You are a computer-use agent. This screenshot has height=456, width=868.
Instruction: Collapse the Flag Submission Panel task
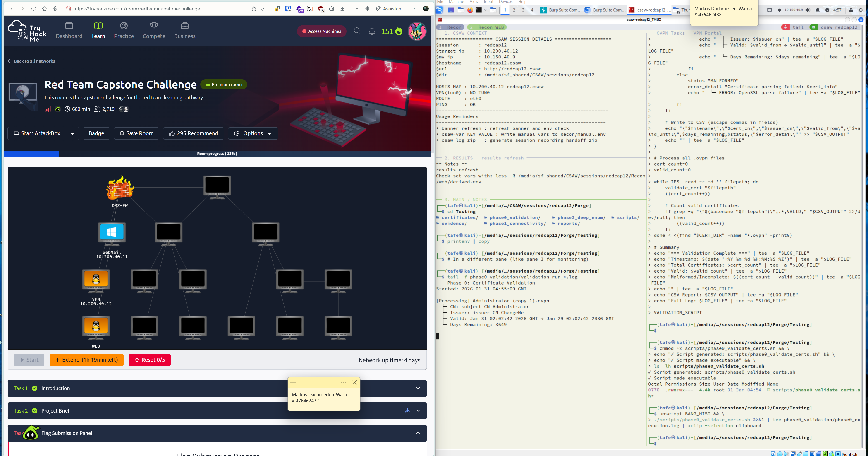[418, 433]
